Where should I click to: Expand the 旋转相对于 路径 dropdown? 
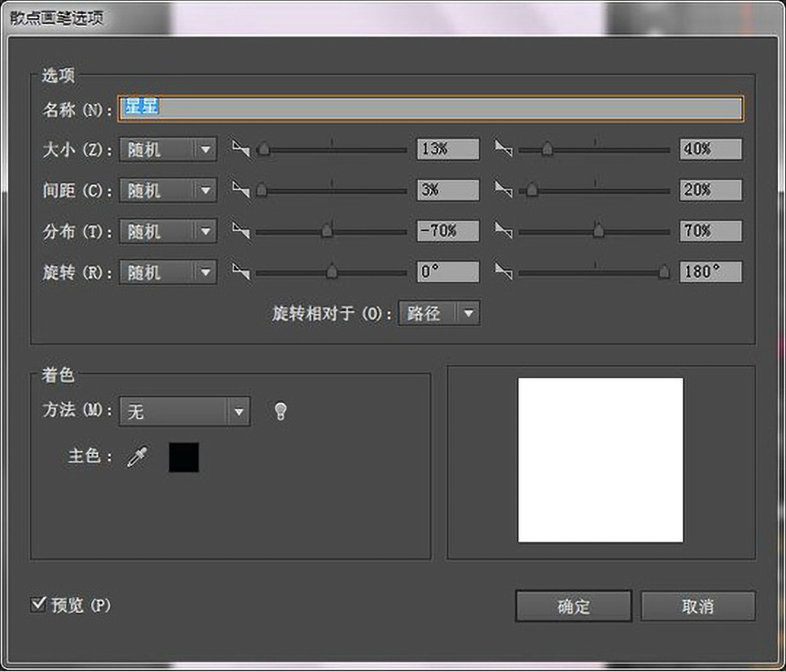438,313
